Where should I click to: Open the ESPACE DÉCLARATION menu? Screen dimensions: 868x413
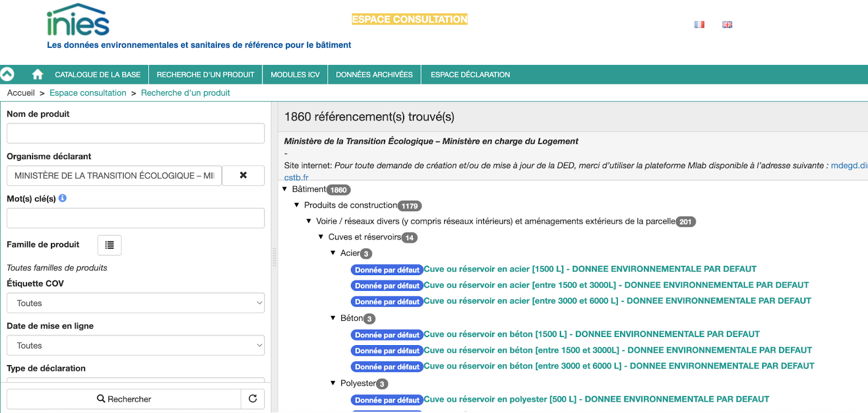470,74
